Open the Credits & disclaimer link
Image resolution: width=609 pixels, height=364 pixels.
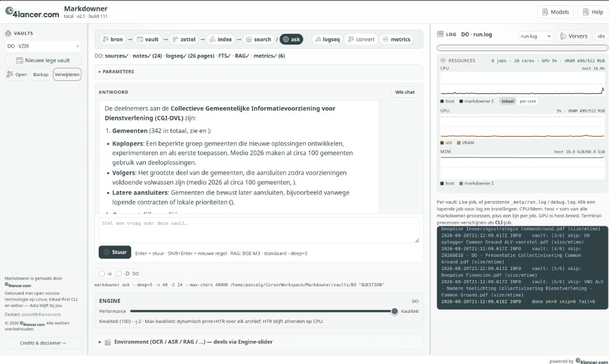(x=43, y=343)
